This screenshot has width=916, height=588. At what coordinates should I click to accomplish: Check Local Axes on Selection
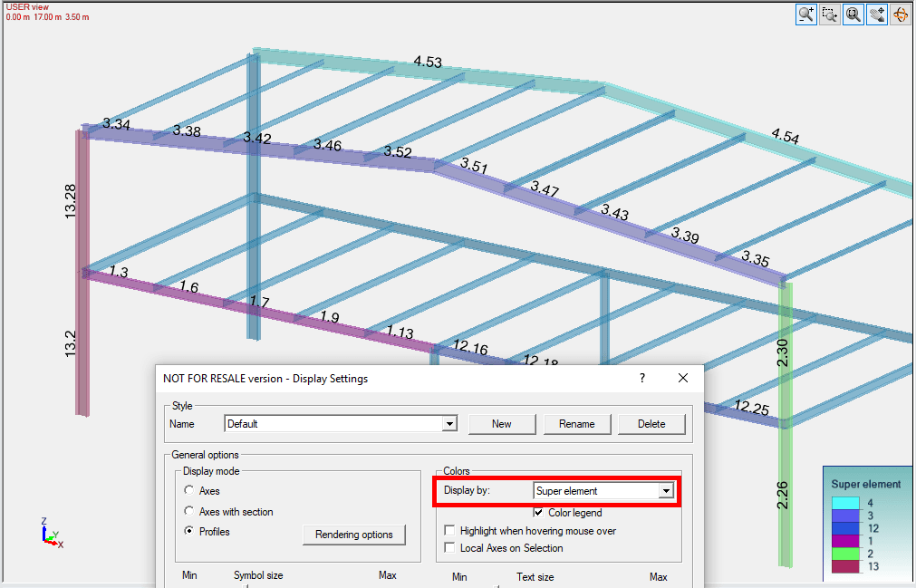[x=450, y=548]
